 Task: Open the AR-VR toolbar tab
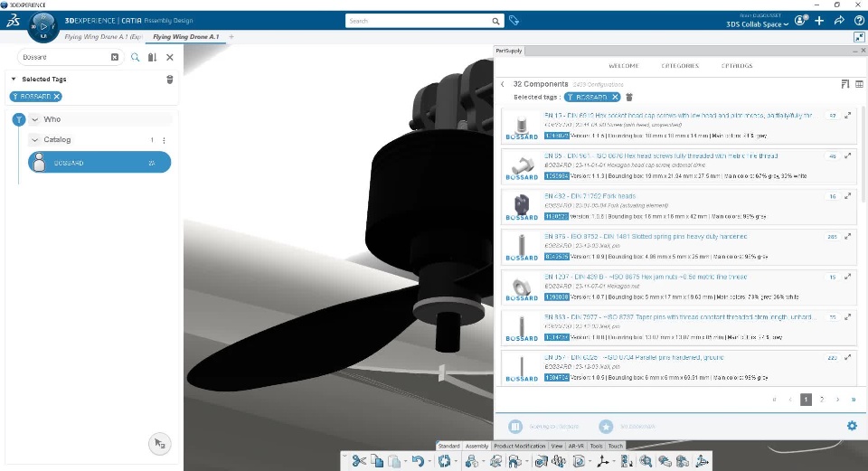click(x=576, y=446)
